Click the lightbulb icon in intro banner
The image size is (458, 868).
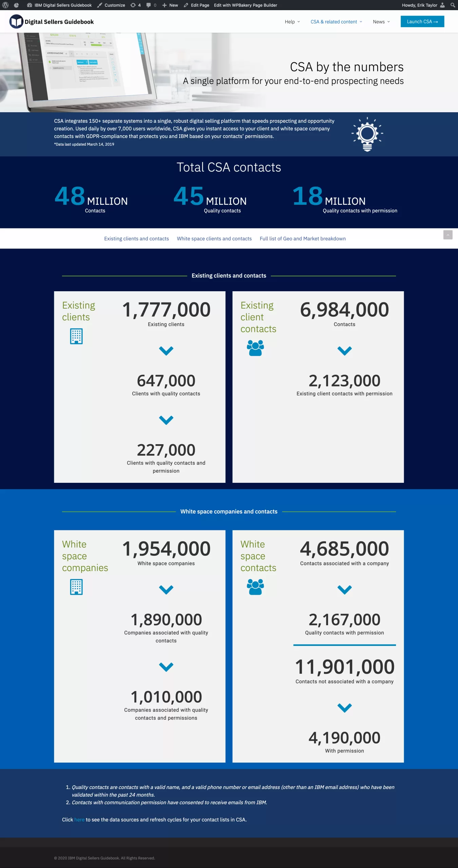(x=367, y=134)
